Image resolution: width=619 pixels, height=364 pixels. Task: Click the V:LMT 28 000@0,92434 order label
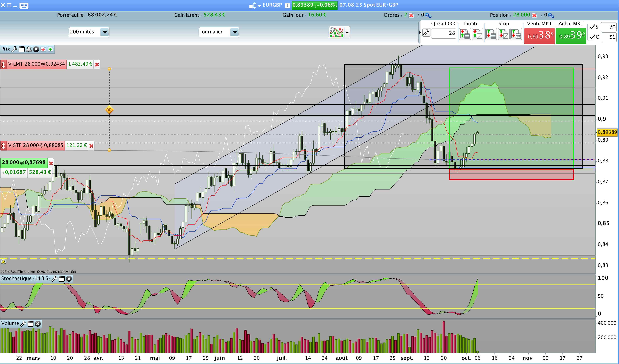pyautogui.click(x=37, y=64)
